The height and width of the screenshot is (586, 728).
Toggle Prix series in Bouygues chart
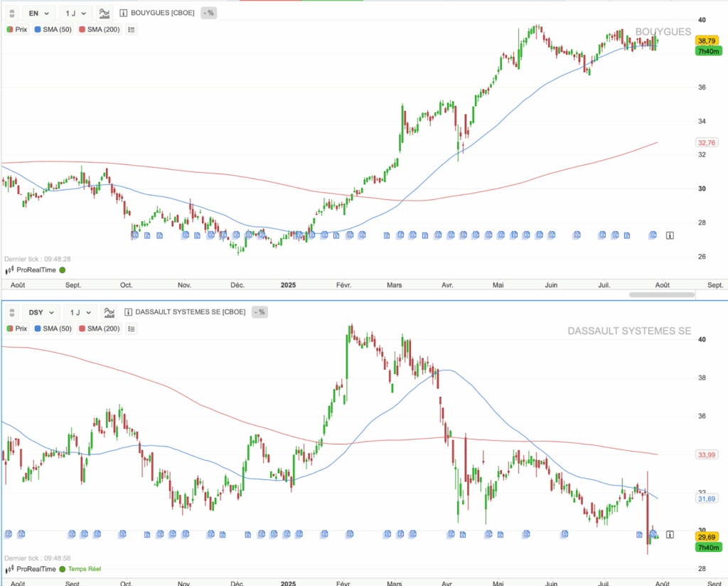[x=18, y=29]
